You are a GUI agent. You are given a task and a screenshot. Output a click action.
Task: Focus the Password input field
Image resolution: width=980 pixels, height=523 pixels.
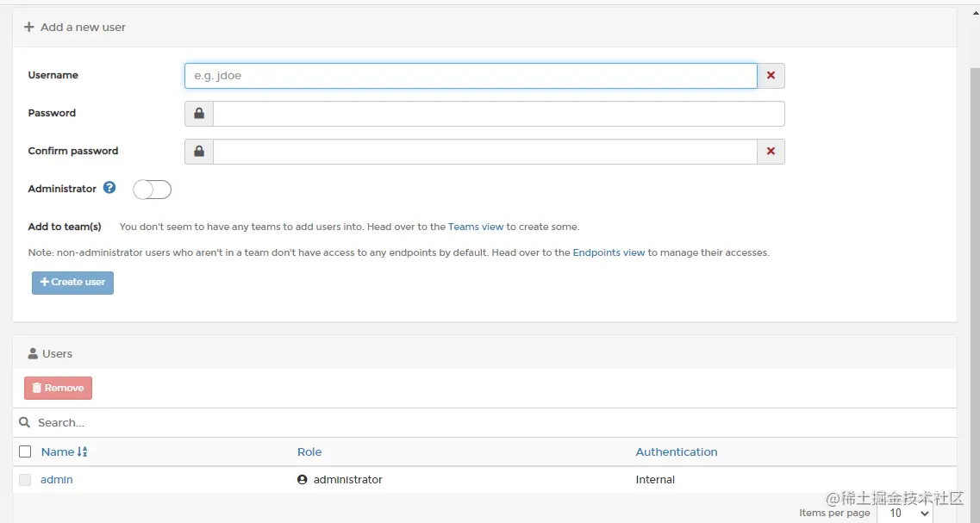click(x=499, y=114)
